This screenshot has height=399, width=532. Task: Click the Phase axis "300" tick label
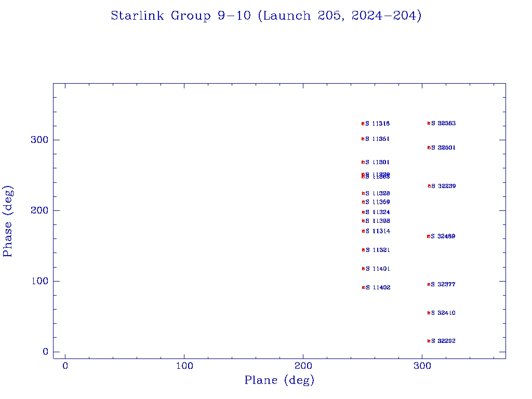(39, 140)
